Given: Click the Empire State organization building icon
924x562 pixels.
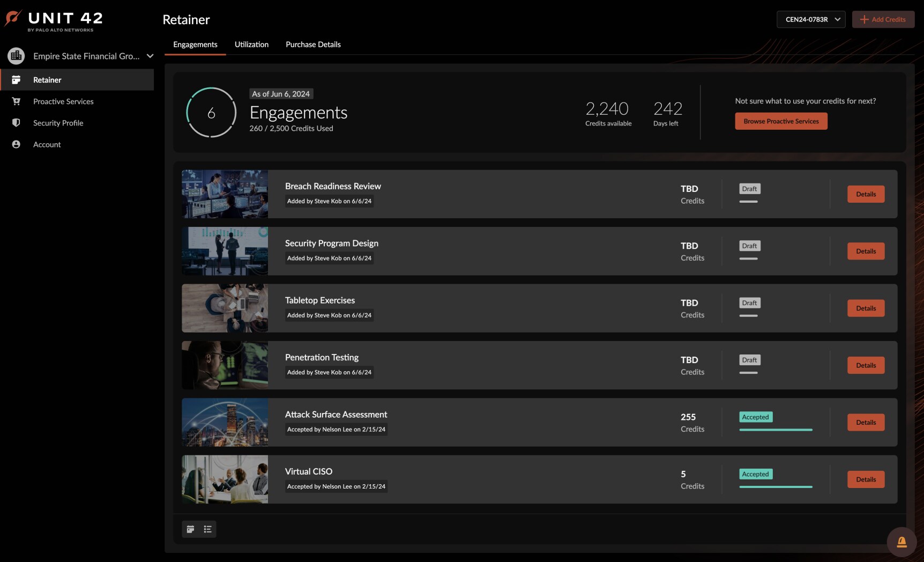Looking at the screenshot, I should [16, 56].
